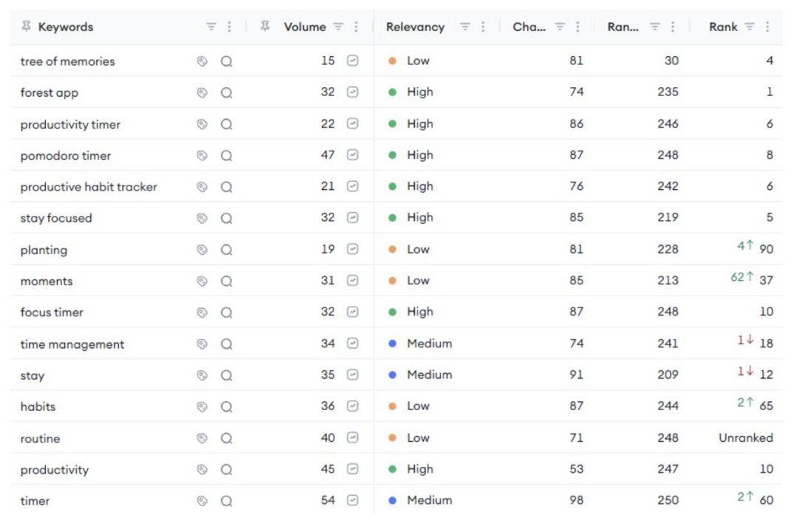The width and height of the screenshot is (797, 532).
Task: Select the keyword 'planting'
Action: (44, 250)
